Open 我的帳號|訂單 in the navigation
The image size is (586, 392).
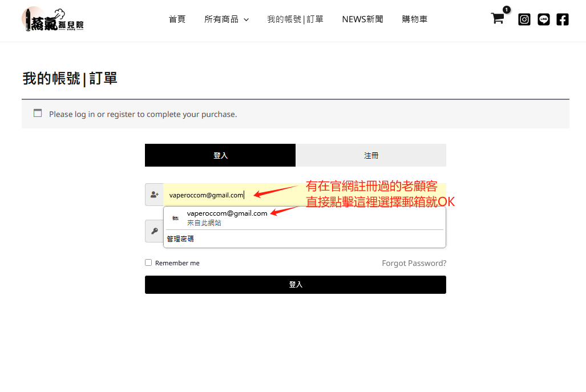click(295, 19)
